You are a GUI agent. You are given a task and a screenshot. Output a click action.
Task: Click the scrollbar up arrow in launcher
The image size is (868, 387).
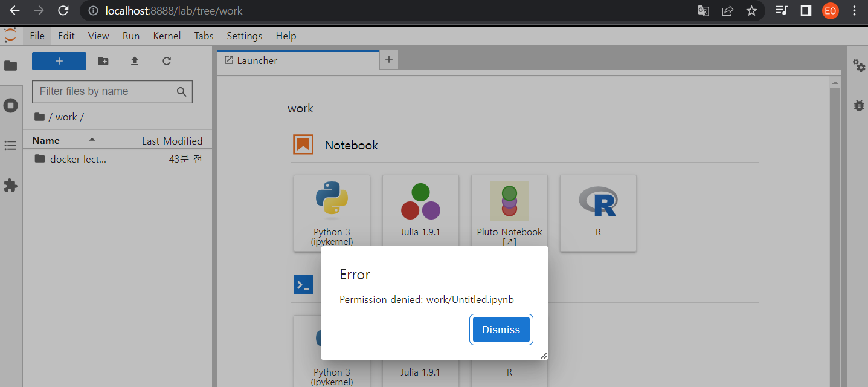click(x=835, y=82)
